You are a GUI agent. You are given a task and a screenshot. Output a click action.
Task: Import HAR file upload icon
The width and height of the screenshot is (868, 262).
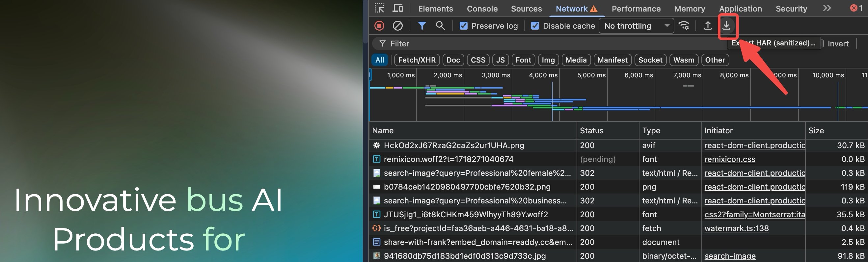(x=708, y=26)
